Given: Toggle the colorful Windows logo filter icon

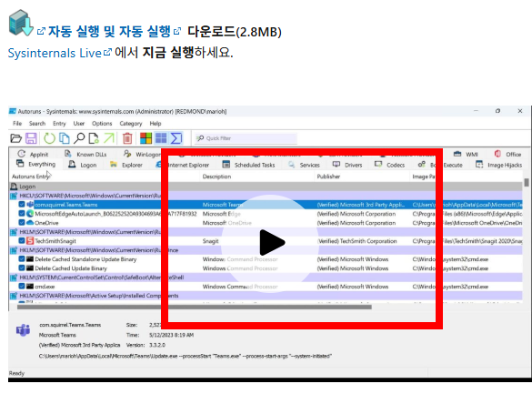Looking at the screenshot, I should tap(146, 138).
